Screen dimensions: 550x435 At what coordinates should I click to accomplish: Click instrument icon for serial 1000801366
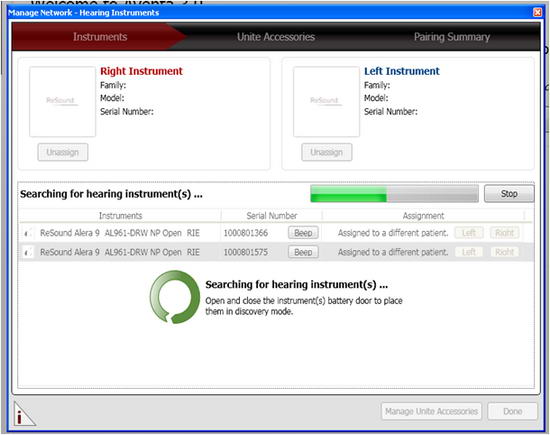click(28, 233)
